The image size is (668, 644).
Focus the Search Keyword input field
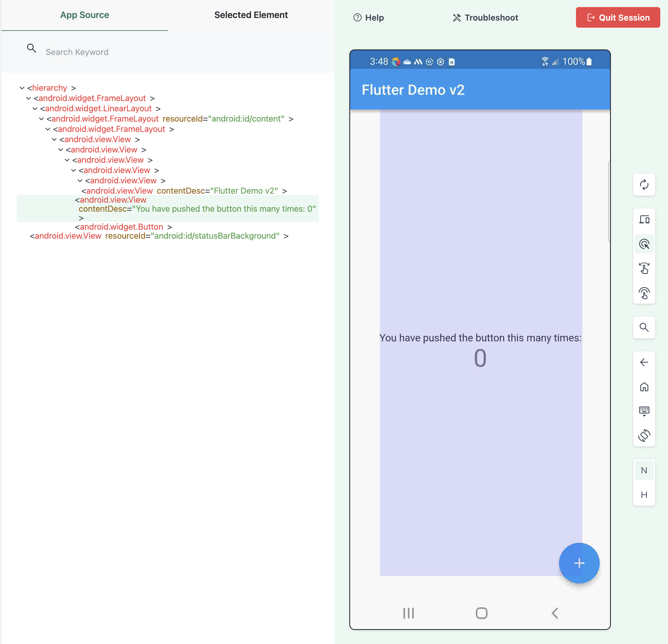tap(171, 52)
